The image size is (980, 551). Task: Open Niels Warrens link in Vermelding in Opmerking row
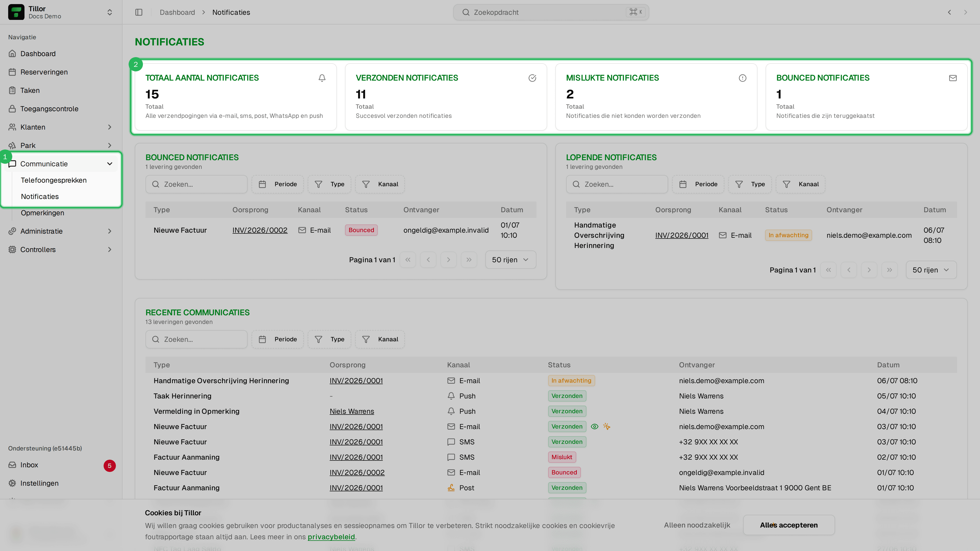click(352, 411)
